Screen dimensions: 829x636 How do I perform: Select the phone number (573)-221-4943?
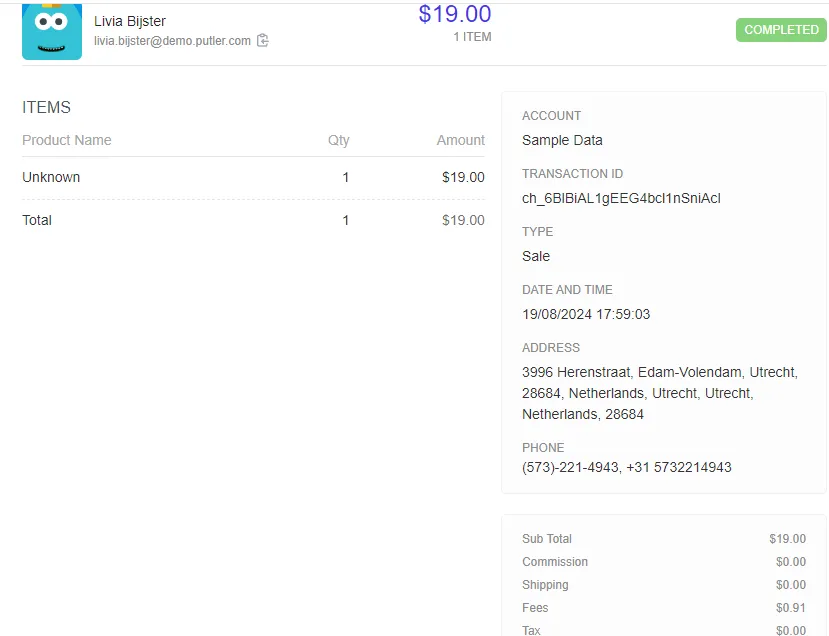coord(570,467)
